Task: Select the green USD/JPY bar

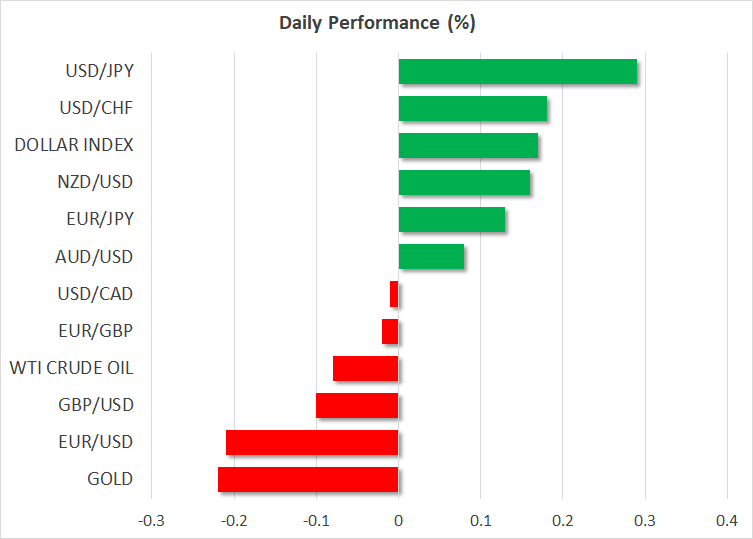Action: [517, 71]
